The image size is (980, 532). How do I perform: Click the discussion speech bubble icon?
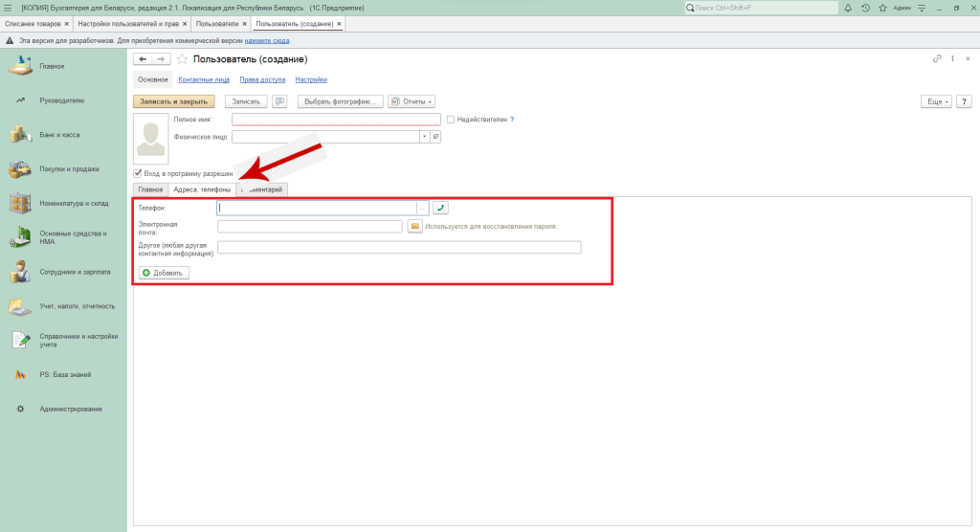(279, 100)
